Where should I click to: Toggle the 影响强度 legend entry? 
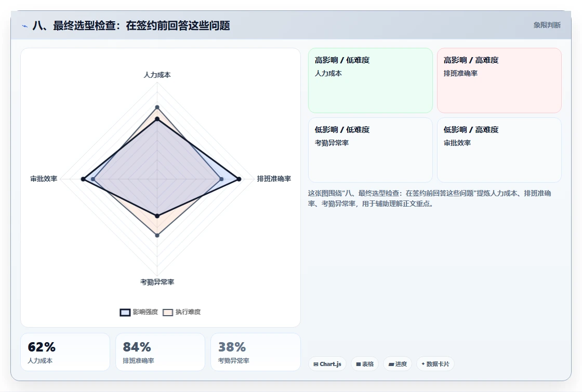click(139, 312)
